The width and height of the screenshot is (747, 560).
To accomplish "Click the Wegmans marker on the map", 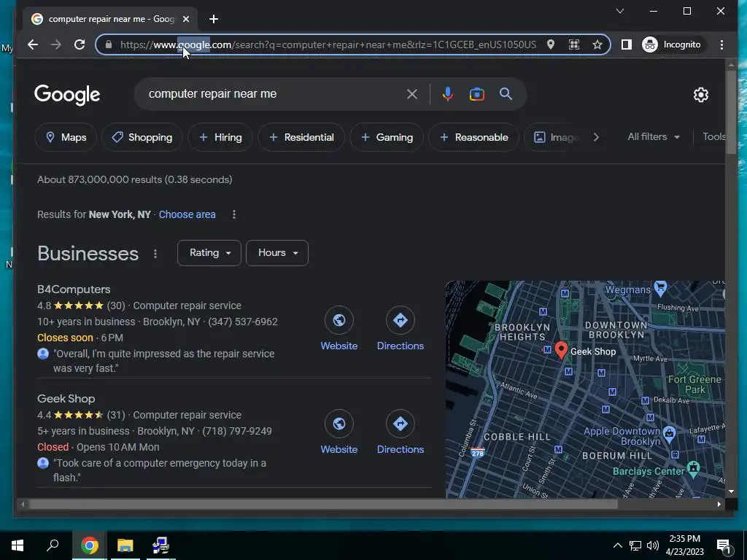I will coord(659,287).
